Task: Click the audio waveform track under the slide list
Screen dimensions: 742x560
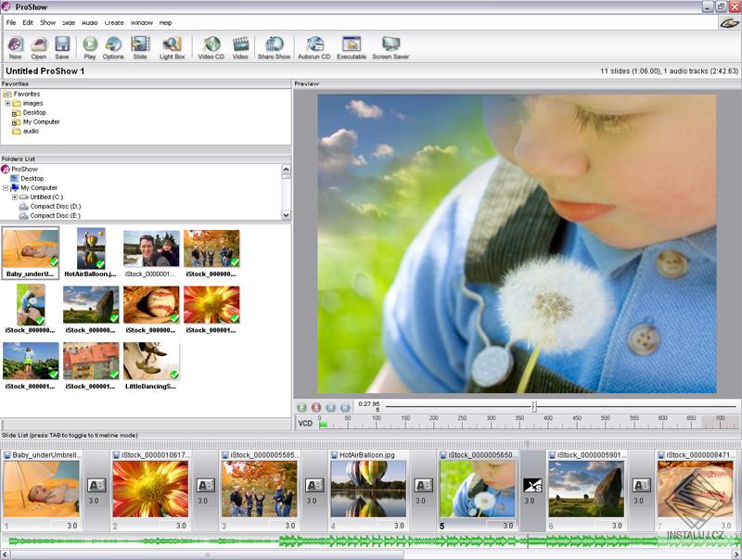Action: [x=371, y=541]
